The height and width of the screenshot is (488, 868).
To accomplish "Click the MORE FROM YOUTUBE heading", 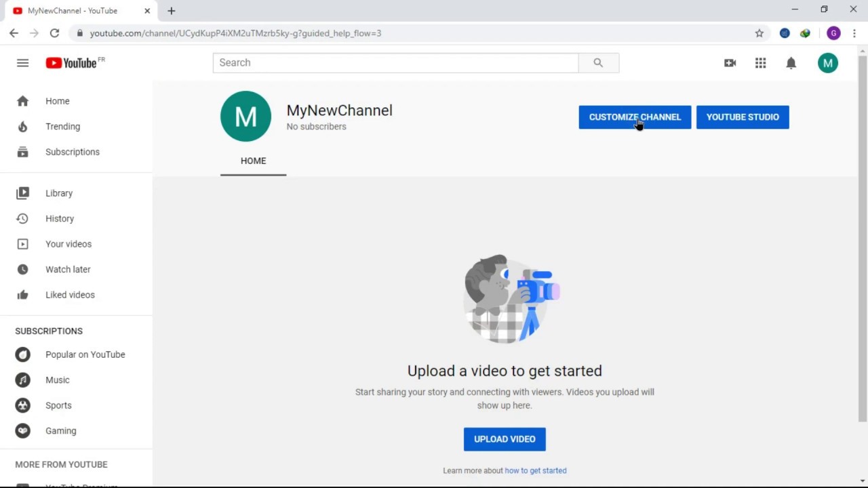I will [61, 464].
